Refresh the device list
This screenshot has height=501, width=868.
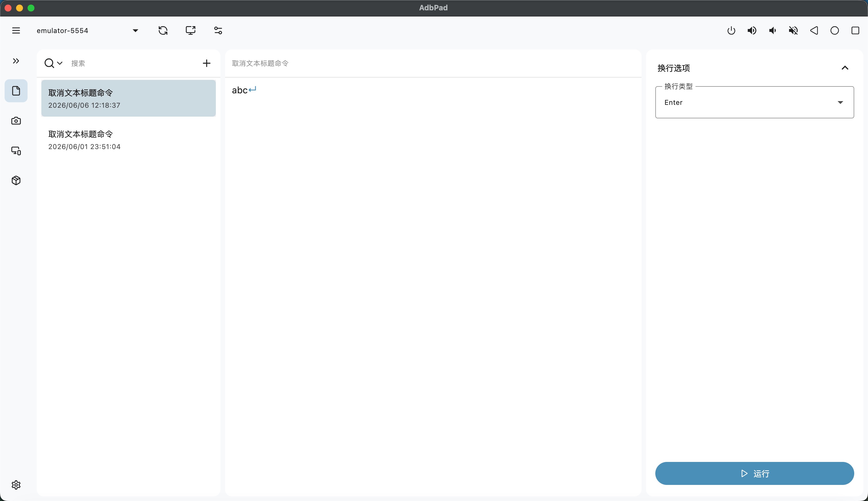point(163,31)
